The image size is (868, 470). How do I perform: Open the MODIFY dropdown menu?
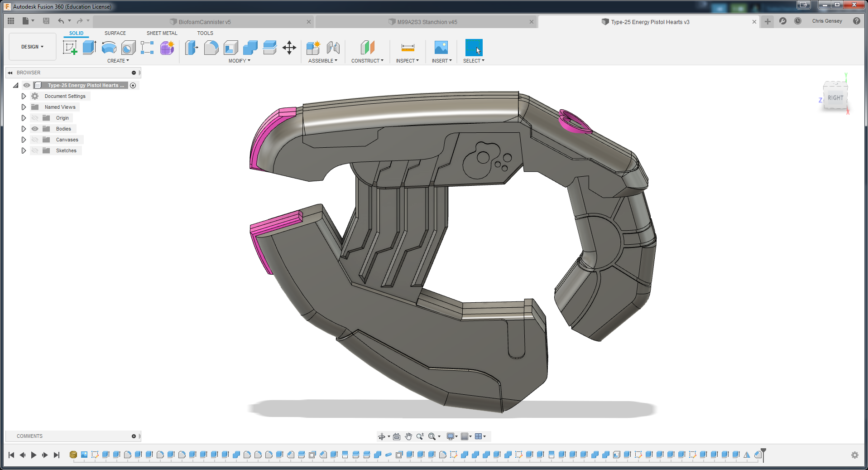point(239,61)
